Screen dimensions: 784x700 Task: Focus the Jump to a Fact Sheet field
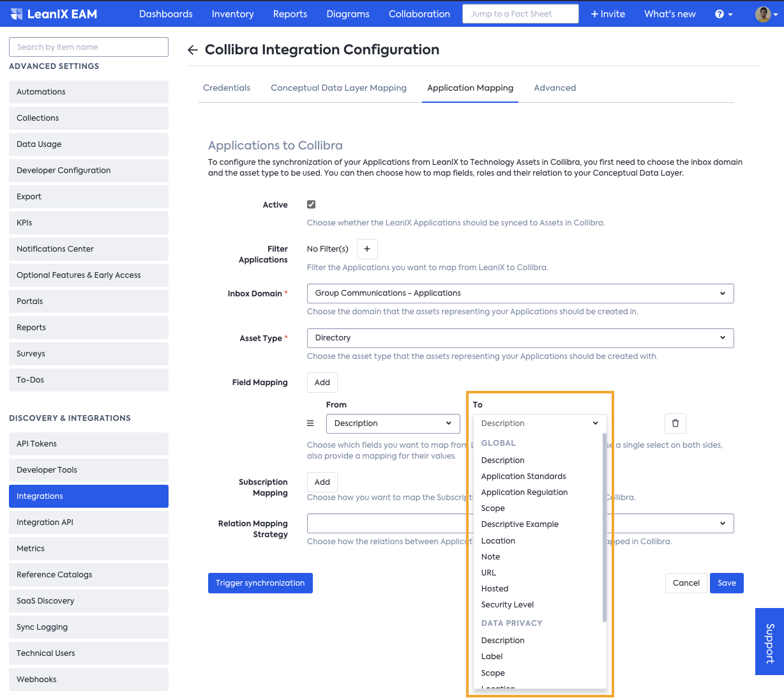click(520, 14)
